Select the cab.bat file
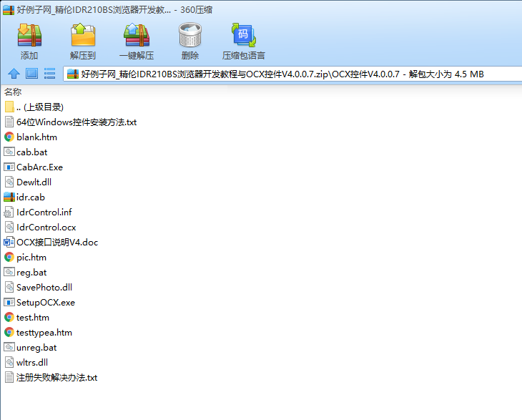Image resolution: width=522 pixels, height=420 pixels. pos(26,152)
